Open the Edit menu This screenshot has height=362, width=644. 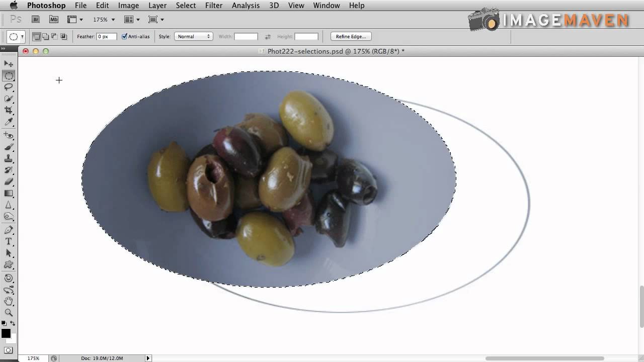(x=103, y=6)
